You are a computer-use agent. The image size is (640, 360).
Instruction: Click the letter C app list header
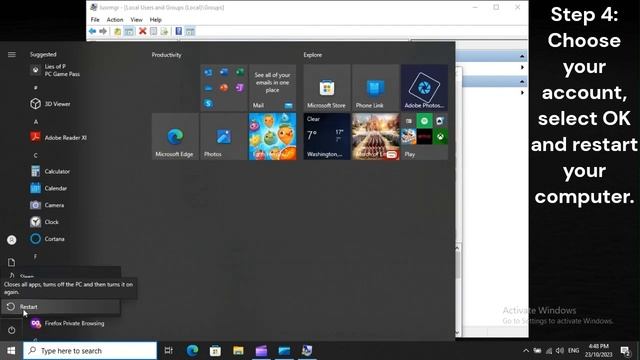pos(36,156)
